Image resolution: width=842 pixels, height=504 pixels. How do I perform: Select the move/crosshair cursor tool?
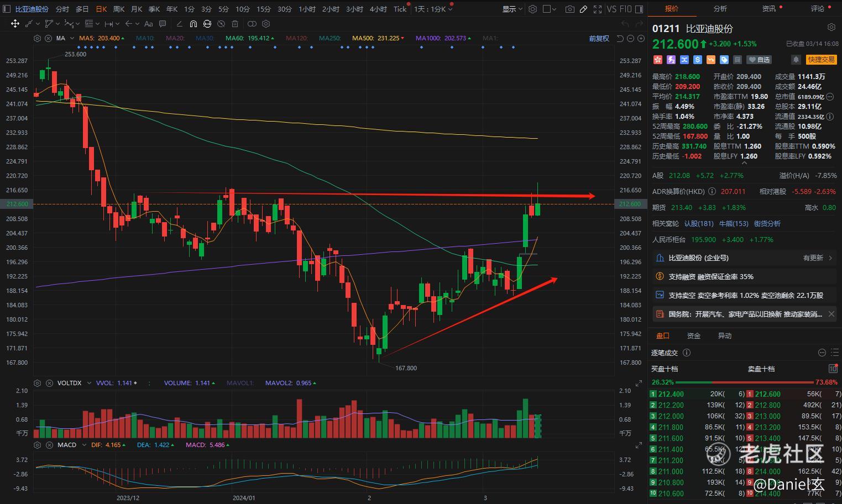tap(15, 24)
